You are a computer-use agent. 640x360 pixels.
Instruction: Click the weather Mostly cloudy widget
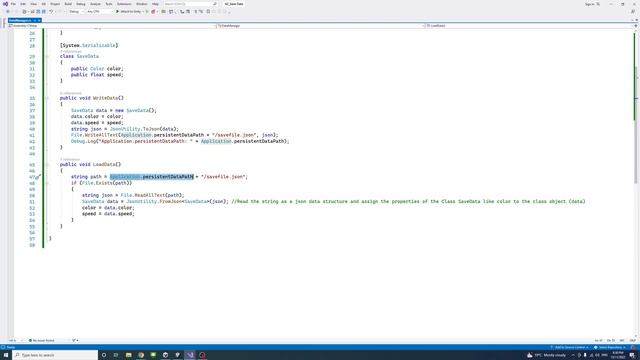pos(546,355)
